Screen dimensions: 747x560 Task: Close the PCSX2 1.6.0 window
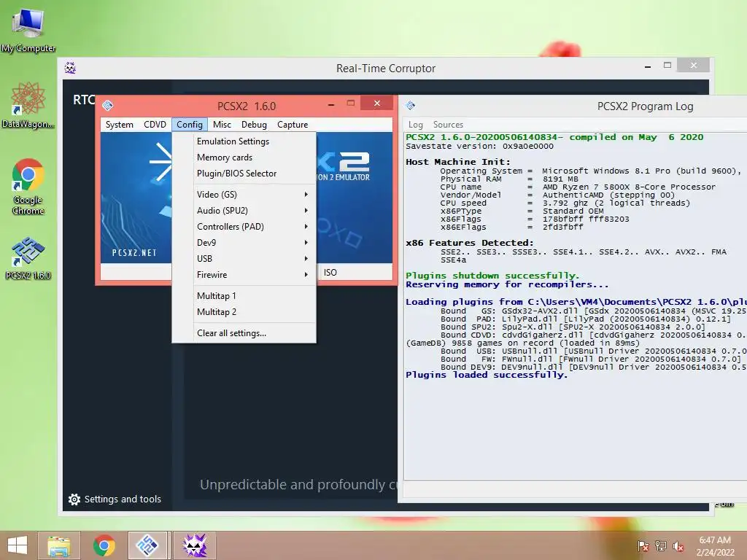click(x=377, y=104)
